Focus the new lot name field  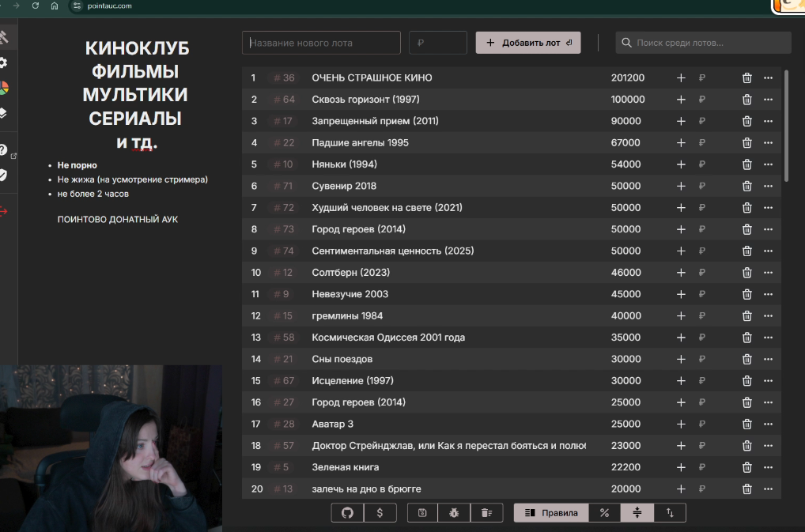click(321, 43)
